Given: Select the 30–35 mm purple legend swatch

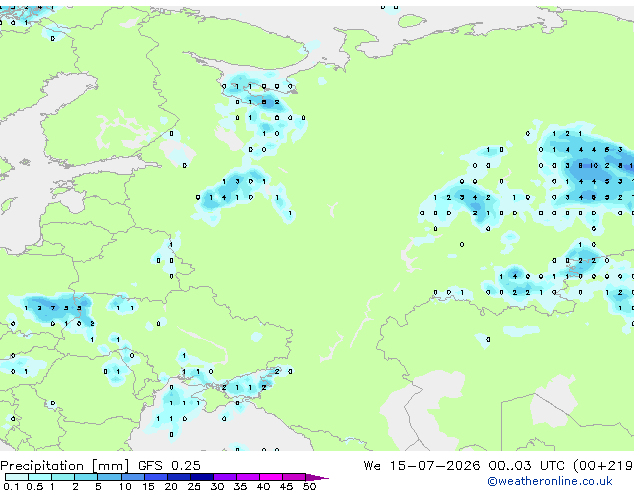Looking at the screenshot, I should pyautogui.click(x=225, y=477).
